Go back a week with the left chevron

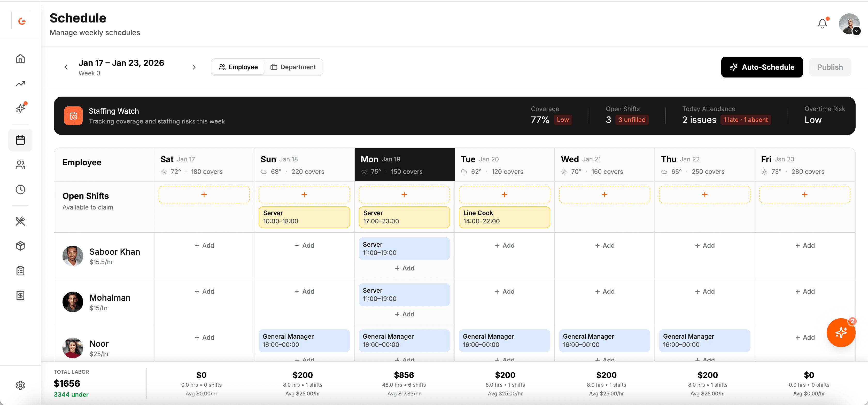tap(66, 67)
